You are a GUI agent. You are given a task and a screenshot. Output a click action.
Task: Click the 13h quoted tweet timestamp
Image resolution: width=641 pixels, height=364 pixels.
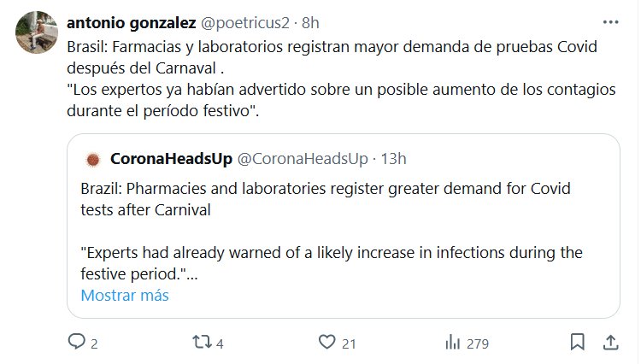point(393,159)
